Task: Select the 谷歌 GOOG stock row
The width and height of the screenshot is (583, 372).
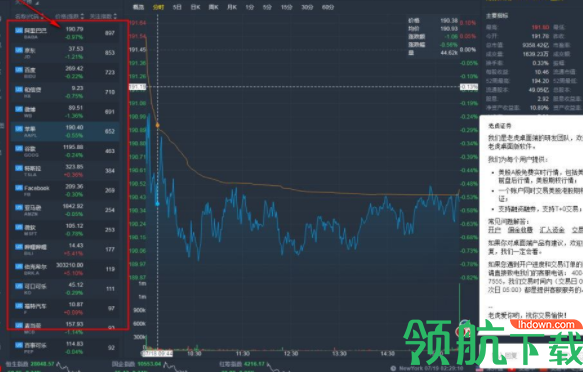Action: click(x=65, y=151)
